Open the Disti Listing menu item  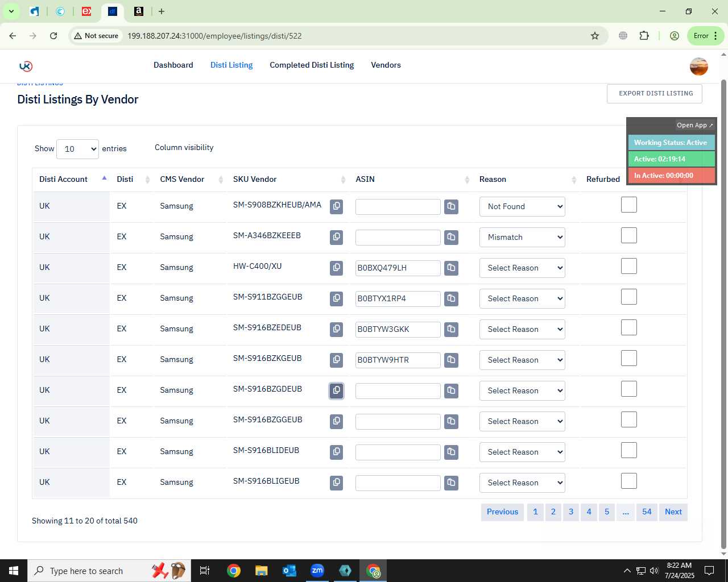[x=231, y=65]
